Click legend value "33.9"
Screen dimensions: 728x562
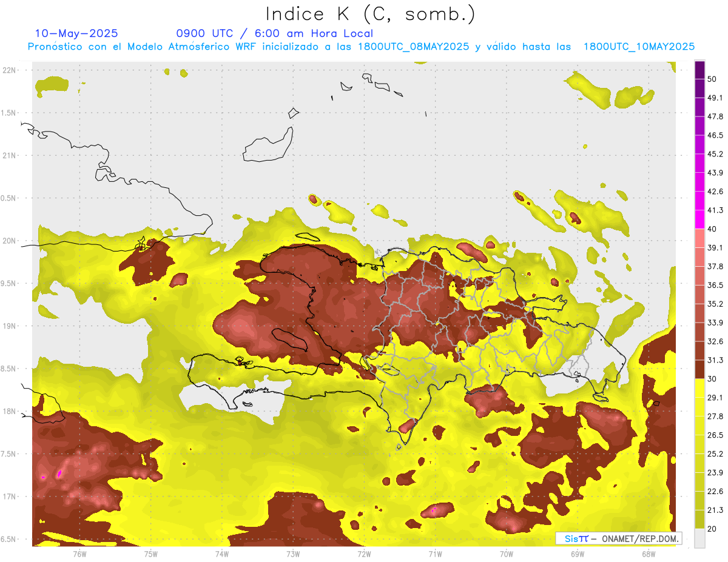[x=715, y=323]
